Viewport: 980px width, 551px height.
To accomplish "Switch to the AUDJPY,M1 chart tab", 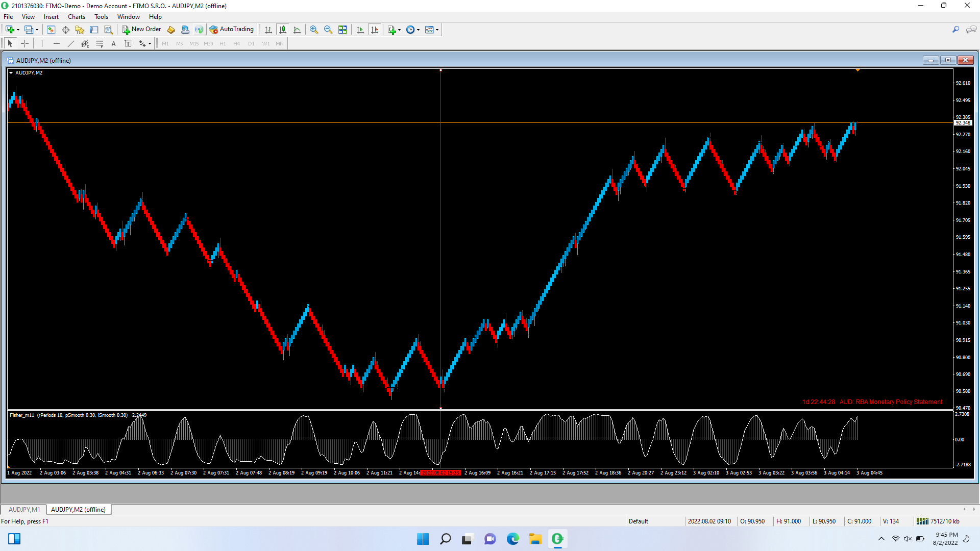I will tap(24, 509).
